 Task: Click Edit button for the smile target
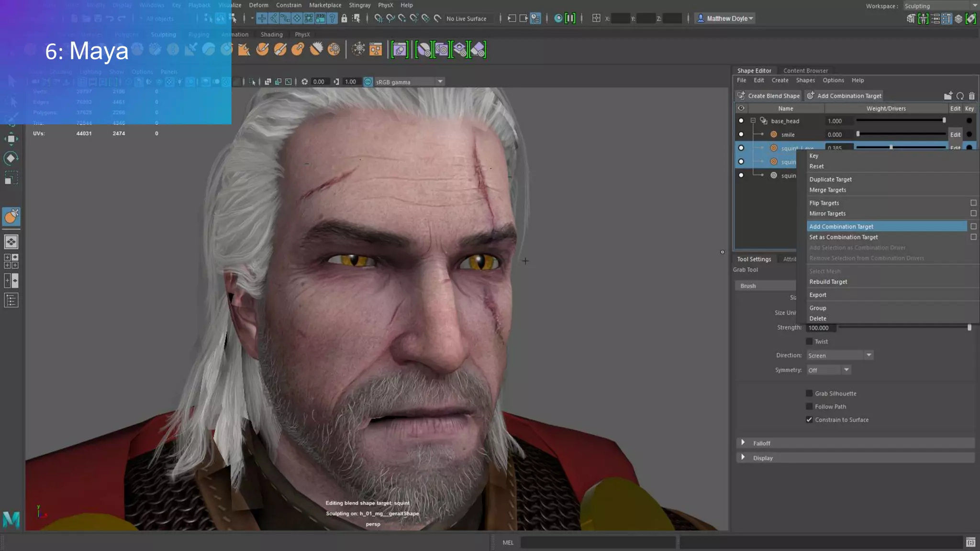955,135
